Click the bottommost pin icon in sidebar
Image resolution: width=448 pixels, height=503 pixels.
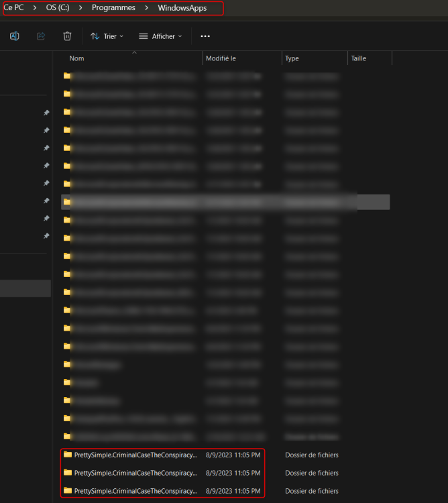46,236
